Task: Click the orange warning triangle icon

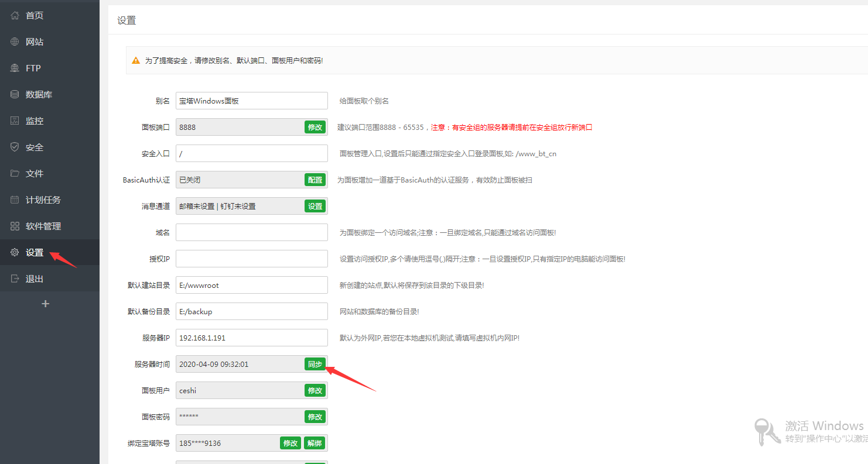Action: pyautogui.click(x=136, y=60)
